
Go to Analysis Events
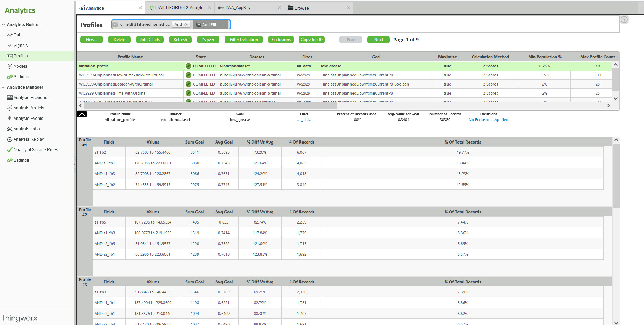click(28, 119)
